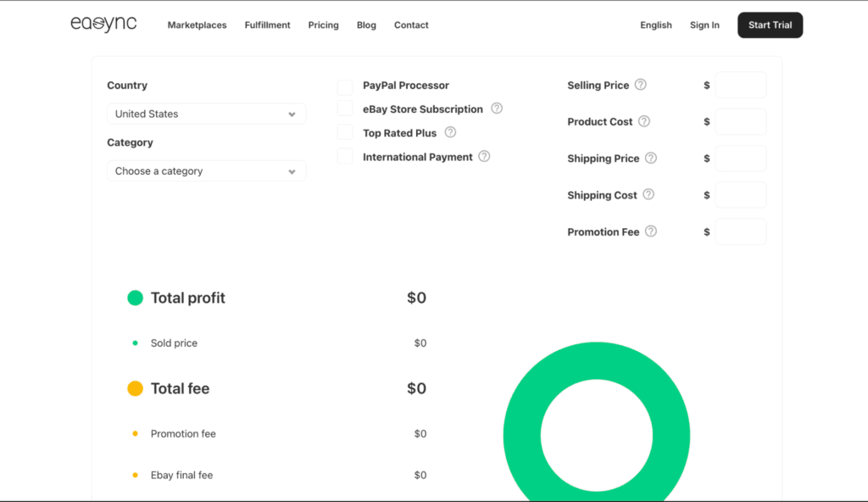Viewport: 868px width, 502px height.
Task: Click the International Payment help icon
Action: (x=483, y=156)
